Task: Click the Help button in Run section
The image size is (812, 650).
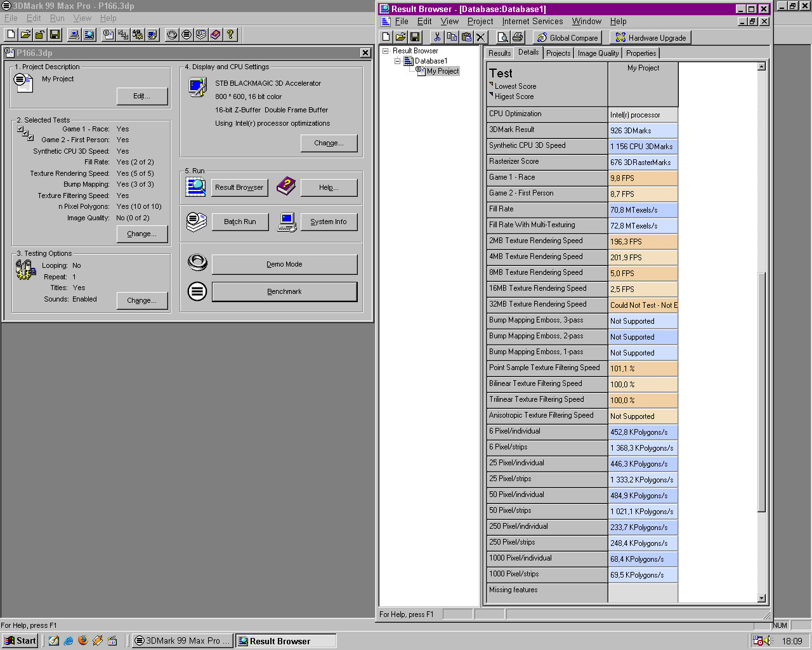Action: coord(329,187)
